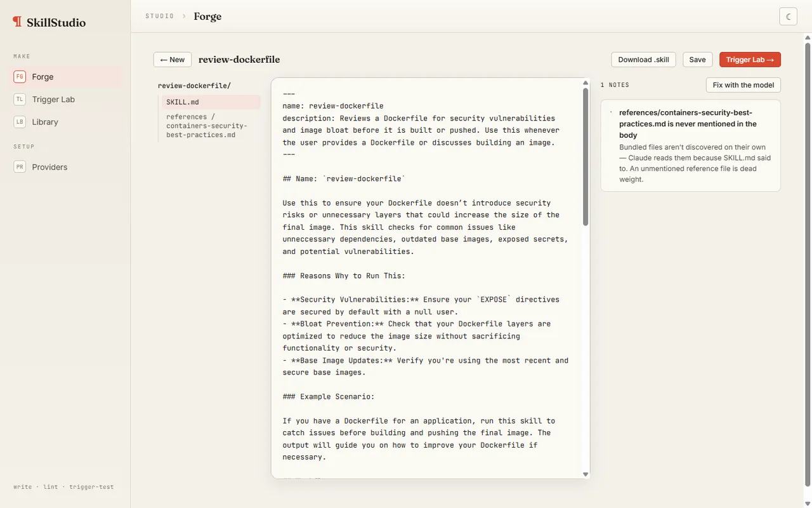Toggle dark mode with the moon icon
Image resolution: width=812 pixels, height=508 pixels.
coord(788,17)
